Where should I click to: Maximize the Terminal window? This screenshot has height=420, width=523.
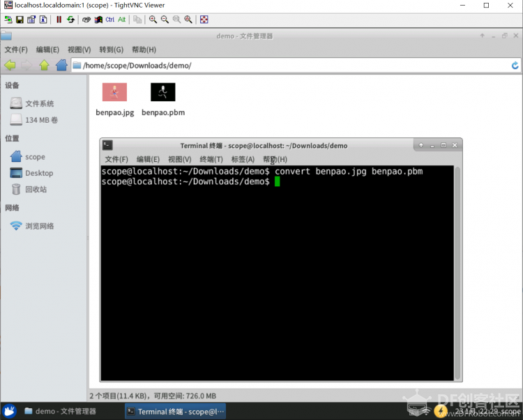(x=444, y=145)
